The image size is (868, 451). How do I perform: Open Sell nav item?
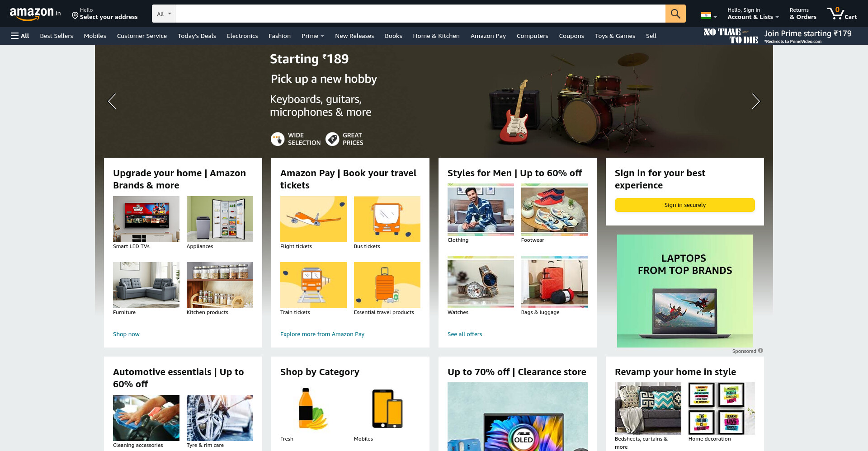tap(651, 36)
